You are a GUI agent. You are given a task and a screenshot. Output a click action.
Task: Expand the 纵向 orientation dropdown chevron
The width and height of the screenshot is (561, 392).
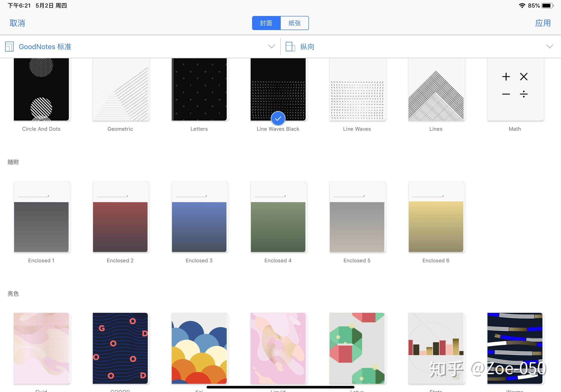click(x=549, y=47)
